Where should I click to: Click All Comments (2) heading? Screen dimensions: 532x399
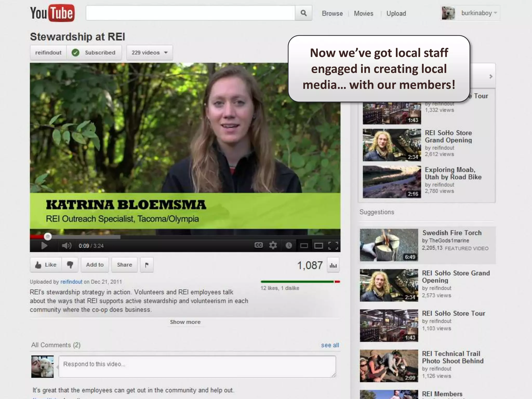tap(56, 345)
